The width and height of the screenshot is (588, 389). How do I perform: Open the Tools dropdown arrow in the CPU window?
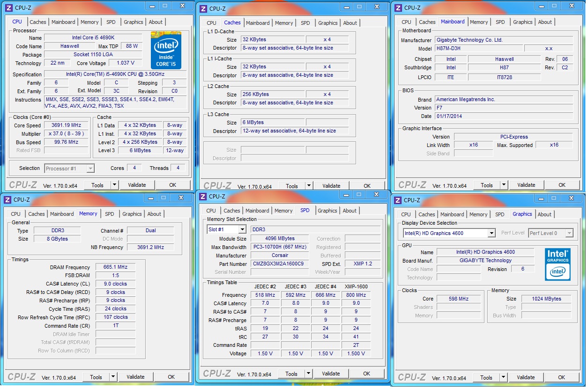[114, 185]
